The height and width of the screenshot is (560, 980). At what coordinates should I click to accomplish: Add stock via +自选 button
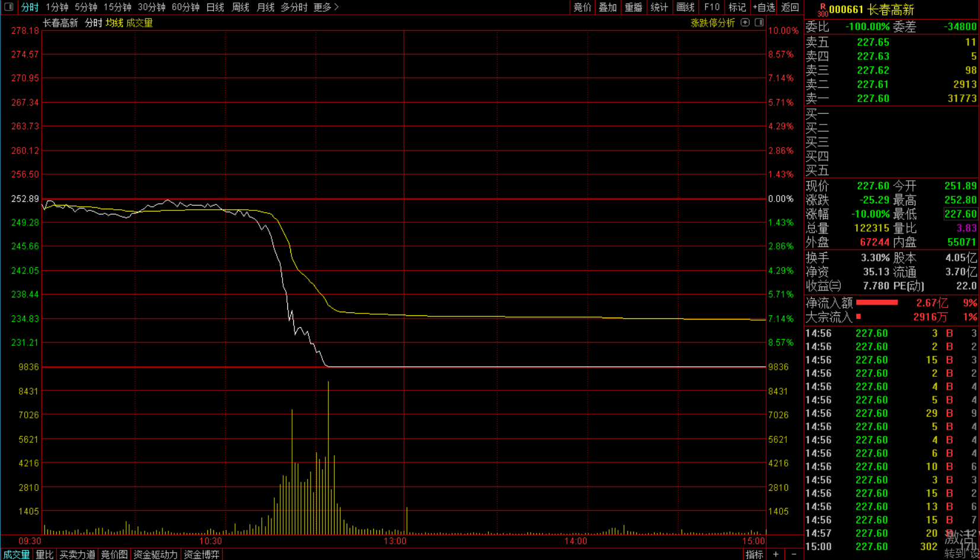point(764,7)
